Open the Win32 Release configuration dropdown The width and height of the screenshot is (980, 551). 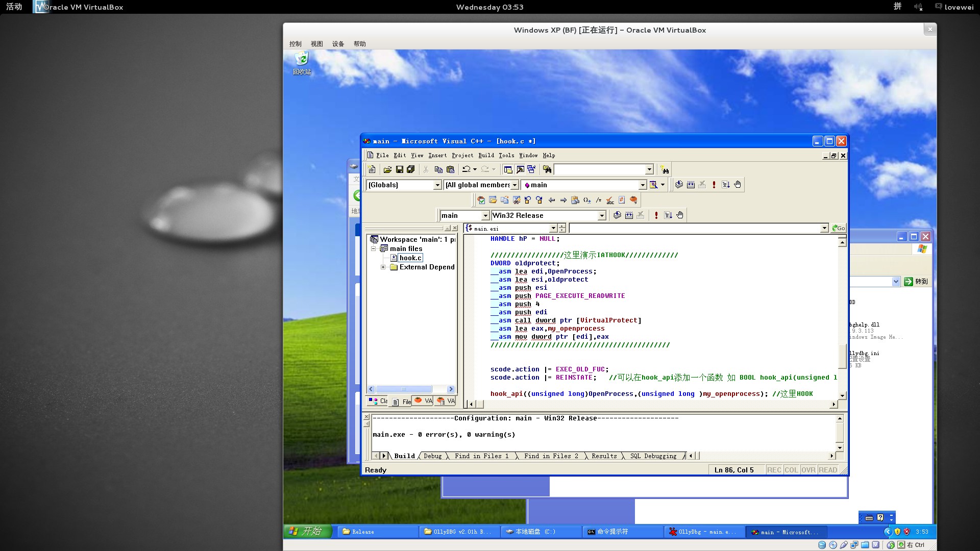pos(602,216)
